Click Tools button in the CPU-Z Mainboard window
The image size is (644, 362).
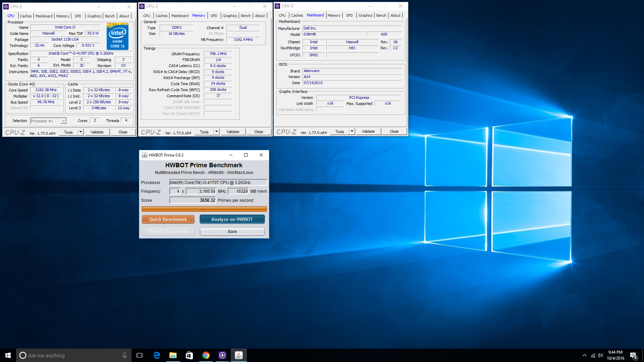(x=340, y=132)
